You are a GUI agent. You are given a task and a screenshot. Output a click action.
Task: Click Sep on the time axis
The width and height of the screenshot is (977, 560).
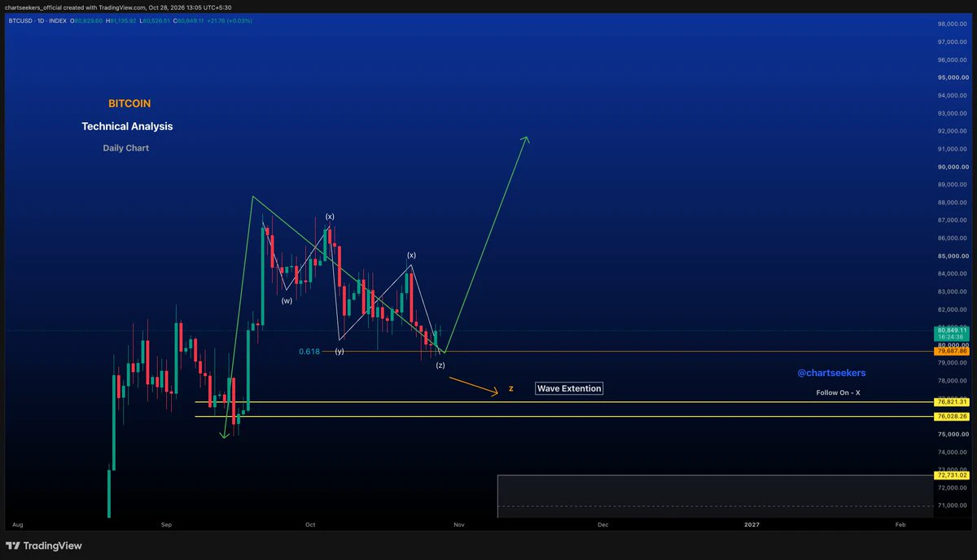[167, 525]
